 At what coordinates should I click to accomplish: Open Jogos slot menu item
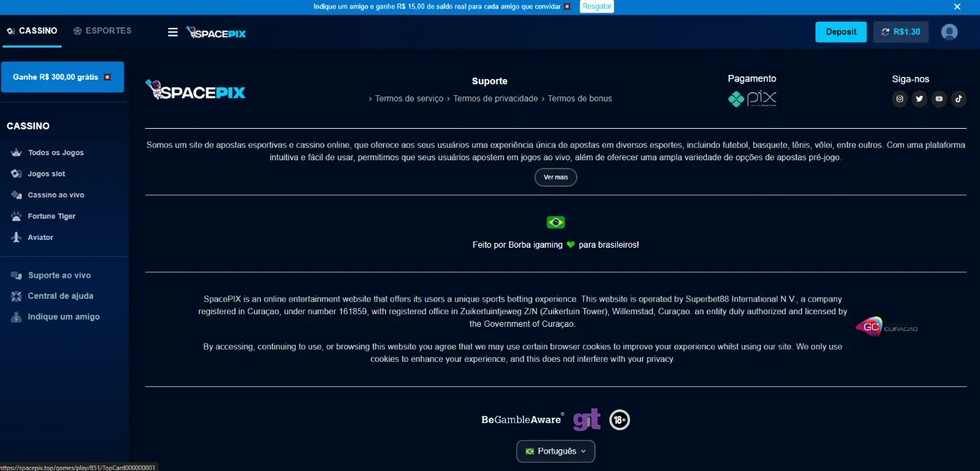point(46,174)
